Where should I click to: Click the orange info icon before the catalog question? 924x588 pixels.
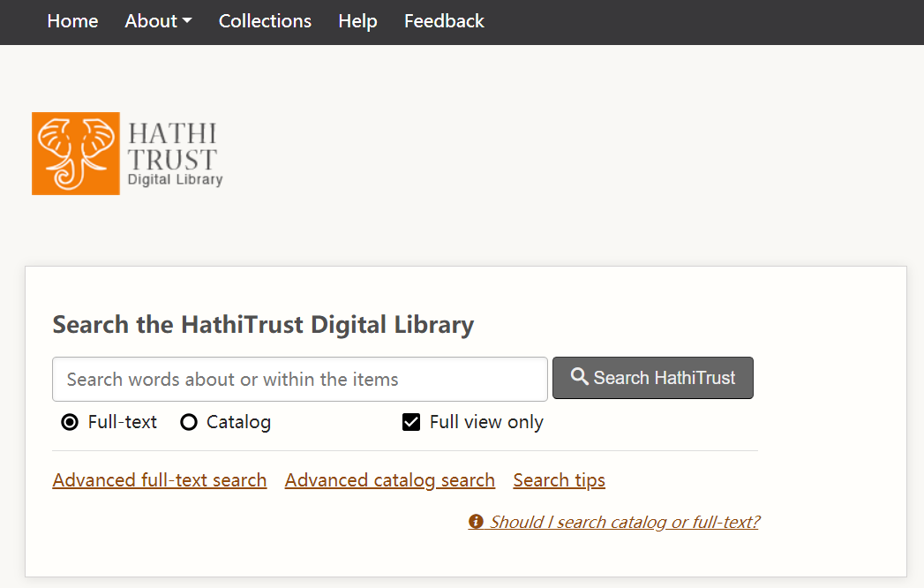click(475, 521)
